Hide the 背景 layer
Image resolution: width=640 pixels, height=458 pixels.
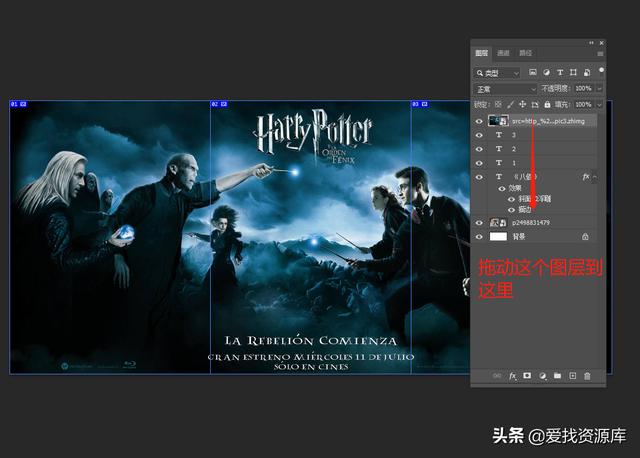coord(479,237)
